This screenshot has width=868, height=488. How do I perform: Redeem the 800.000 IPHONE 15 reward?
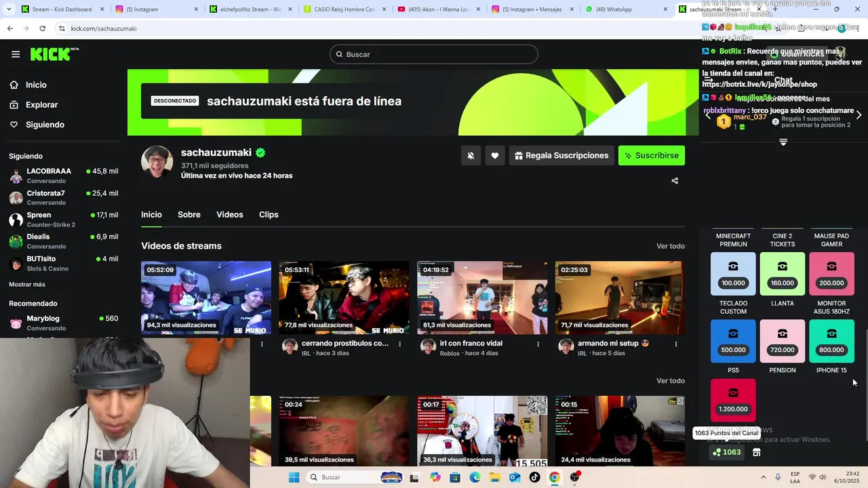pyautogui.click(x=832, y=341)
